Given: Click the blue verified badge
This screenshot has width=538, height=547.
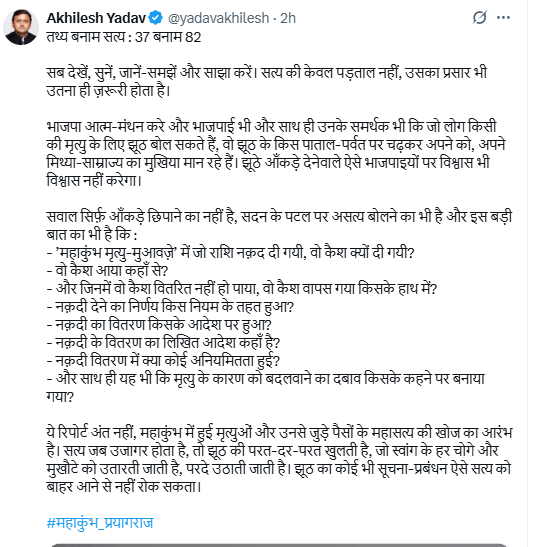Looking at the screenshot, I should (x=155, y=18).
